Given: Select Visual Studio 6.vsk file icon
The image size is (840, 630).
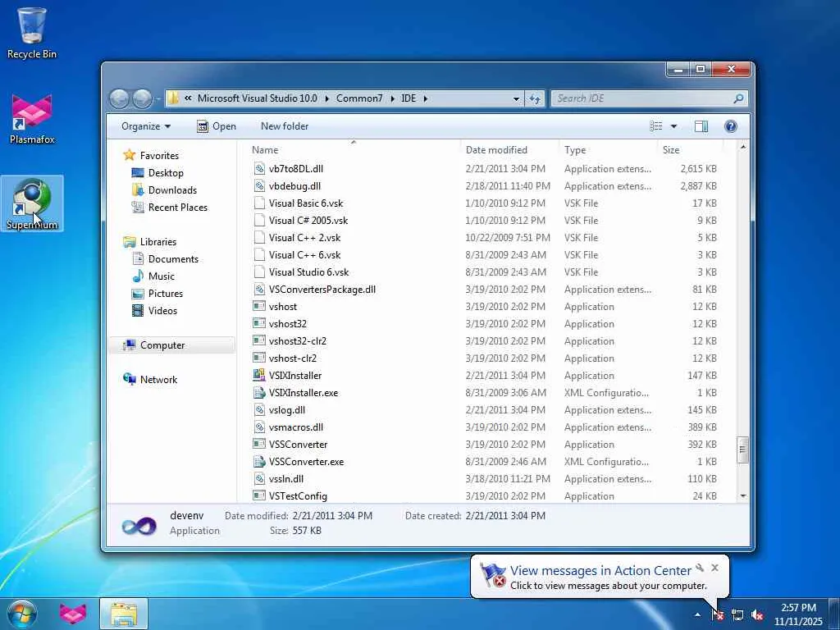Looking at the screenshot, I should (x=259, y=272).
